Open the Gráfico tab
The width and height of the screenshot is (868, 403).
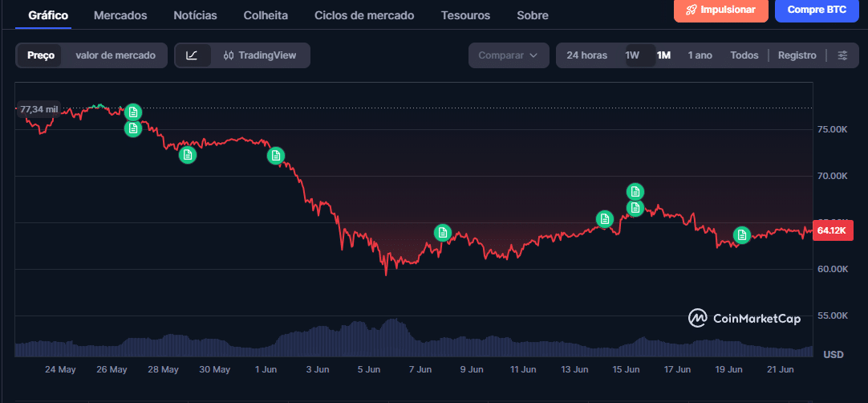point(48,15)
